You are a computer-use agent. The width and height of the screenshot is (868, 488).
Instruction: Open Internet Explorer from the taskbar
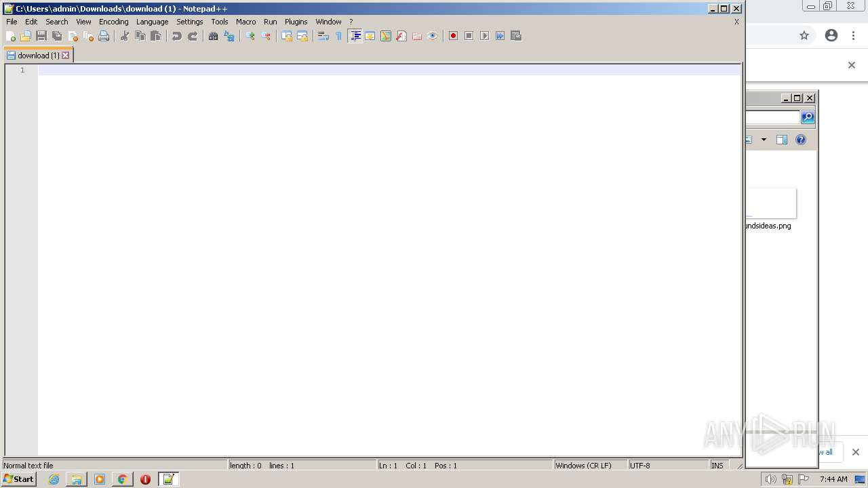click(x=54, y=479)
